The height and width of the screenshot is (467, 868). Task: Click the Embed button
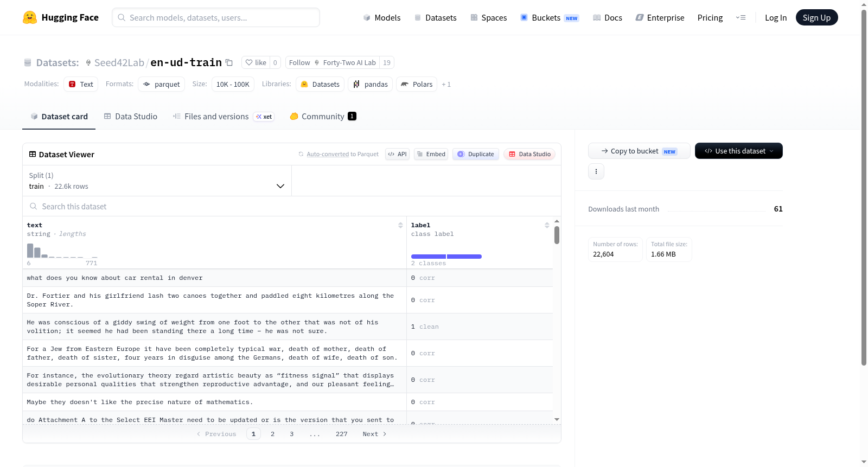click(x=431, y=154)
